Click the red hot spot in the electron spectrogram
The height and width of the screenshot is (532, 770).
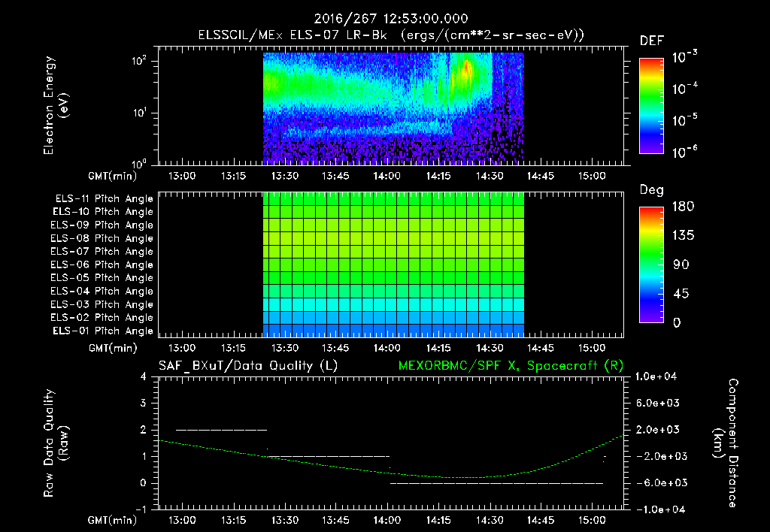click(x=465, y=68)
